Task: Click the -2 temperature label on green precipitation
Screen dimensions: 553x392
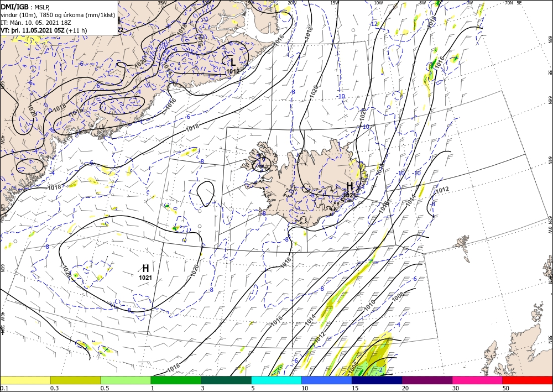Action: pyautogui.click(x=379, y=369)
